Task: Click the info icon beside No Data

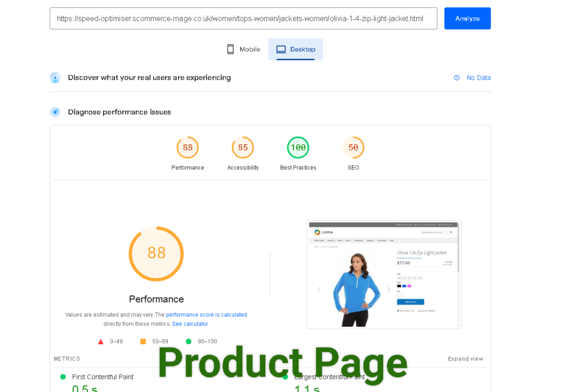Action: [x=456, y=78]
